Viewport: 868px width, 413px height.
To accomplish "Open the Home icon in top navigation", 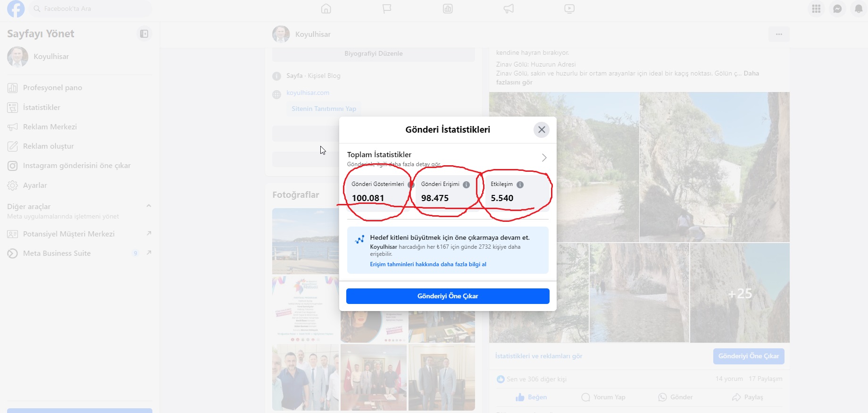I will tap(326, 8).
